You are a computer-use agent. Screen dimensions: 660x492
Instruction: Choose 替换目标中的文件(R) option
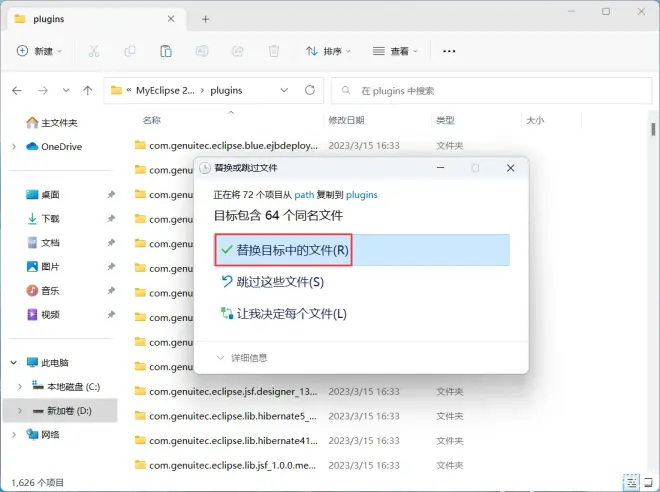[362, 250]
